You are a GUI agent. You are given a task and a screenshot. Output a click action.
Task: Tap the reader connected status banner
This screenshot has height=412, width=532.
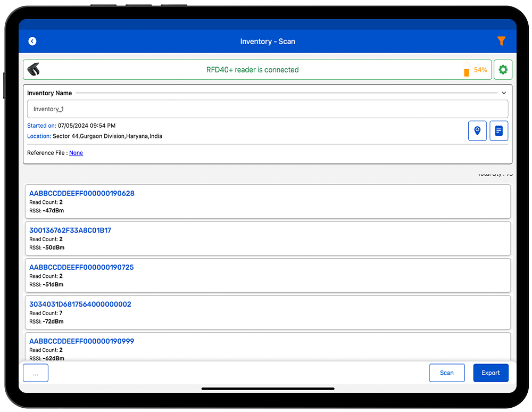click(x=252, y=70)
